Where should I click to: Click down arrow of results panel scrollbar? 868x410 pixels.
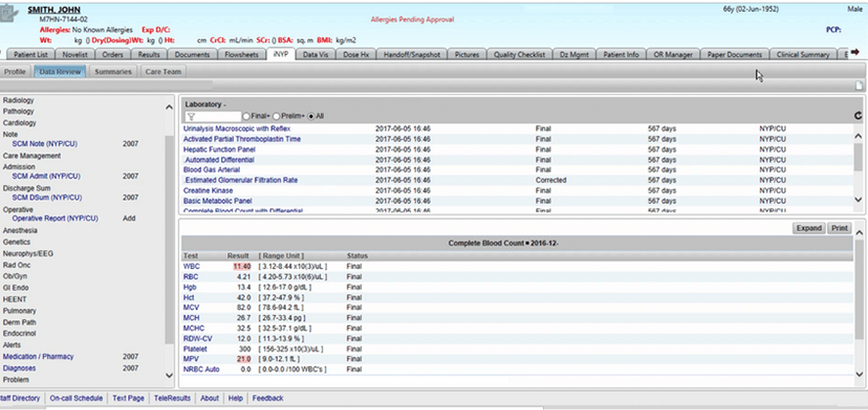coord(858,374)
